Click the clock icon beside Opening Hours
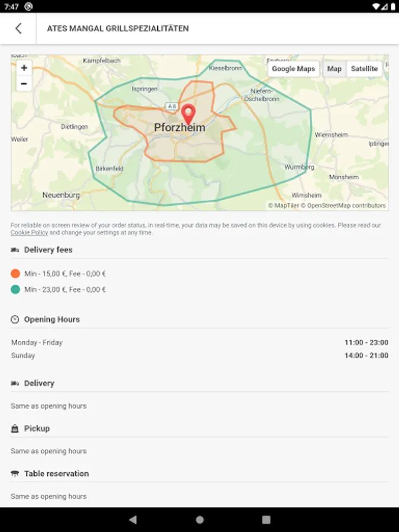The image size is (399, 532). [x=15, y=319]
